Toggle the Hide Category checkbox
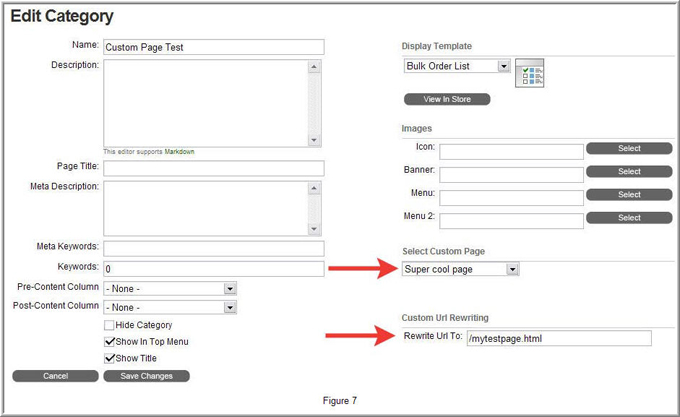The width and height of the screenshot is (680, 417). click(x=109, y=325)
